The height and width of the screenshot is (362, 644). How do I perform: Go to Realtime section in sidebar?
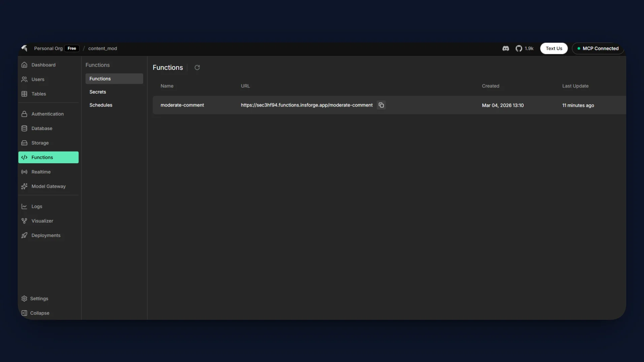click(x=41, y=172)
